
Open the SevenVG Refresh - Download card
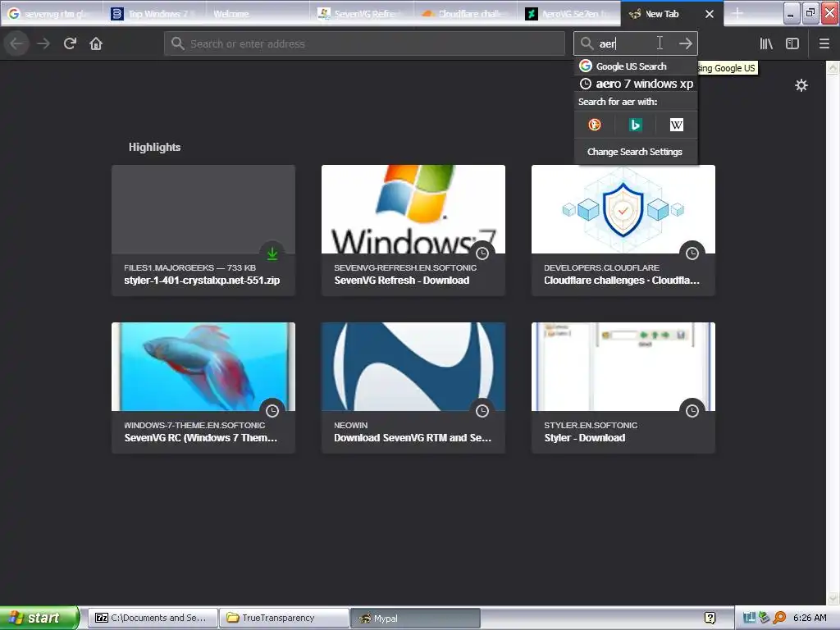point(413,230)
